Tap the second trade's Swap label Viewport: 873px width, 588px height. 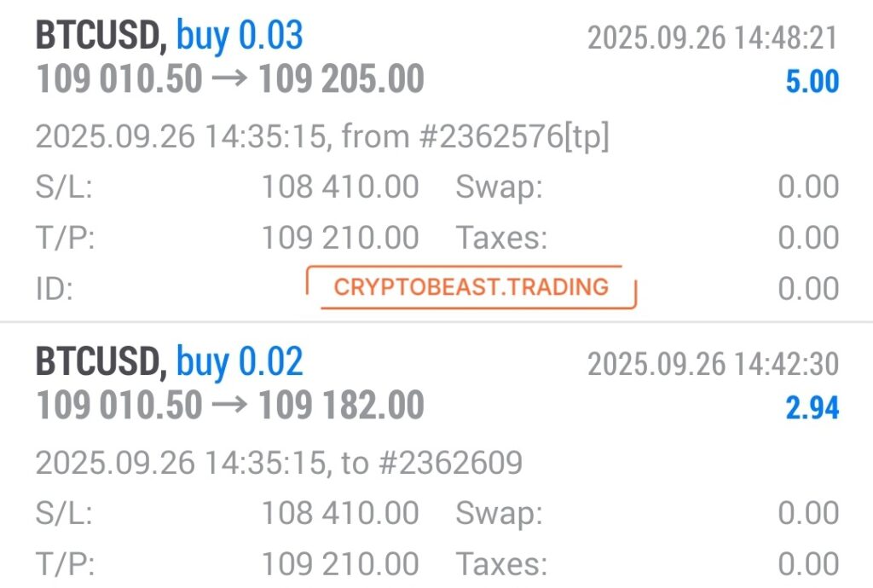[499, 514]
